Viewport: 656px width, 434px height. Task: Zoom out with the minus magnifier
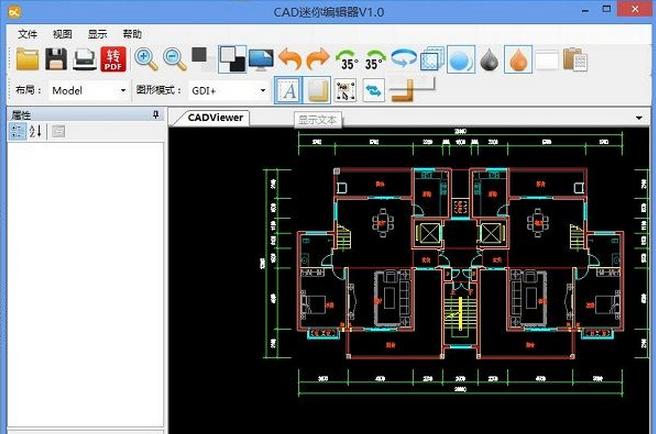tap(175, 59)
